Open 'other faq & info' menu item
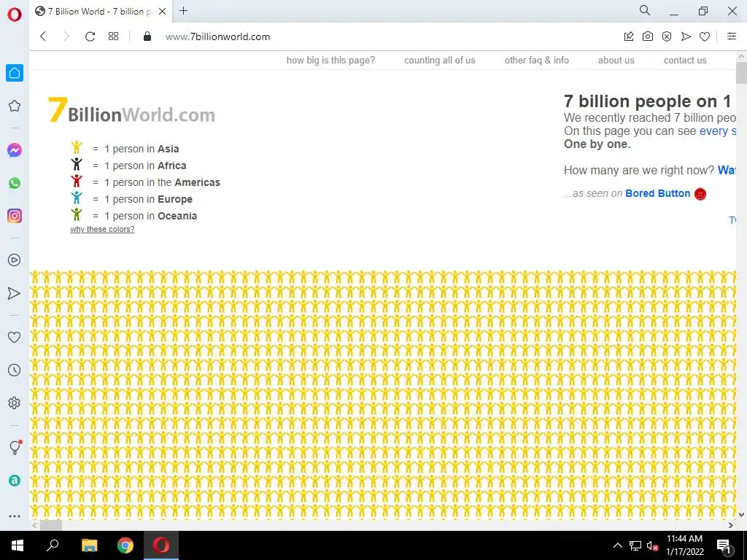The width and height of the screenshot is (747, 560). 537,60
